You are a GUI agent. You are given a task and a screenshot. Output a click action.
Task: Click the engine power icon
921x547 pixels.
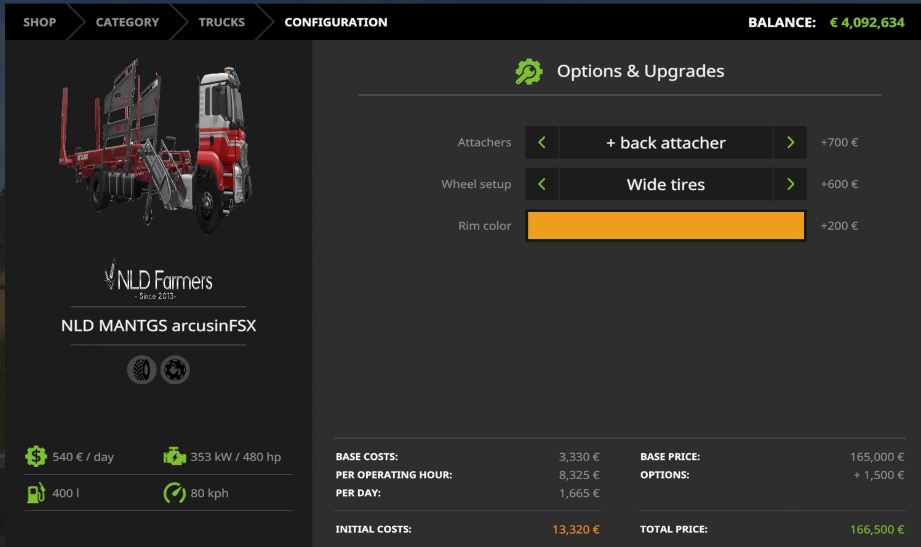click(x=174, y=457)
